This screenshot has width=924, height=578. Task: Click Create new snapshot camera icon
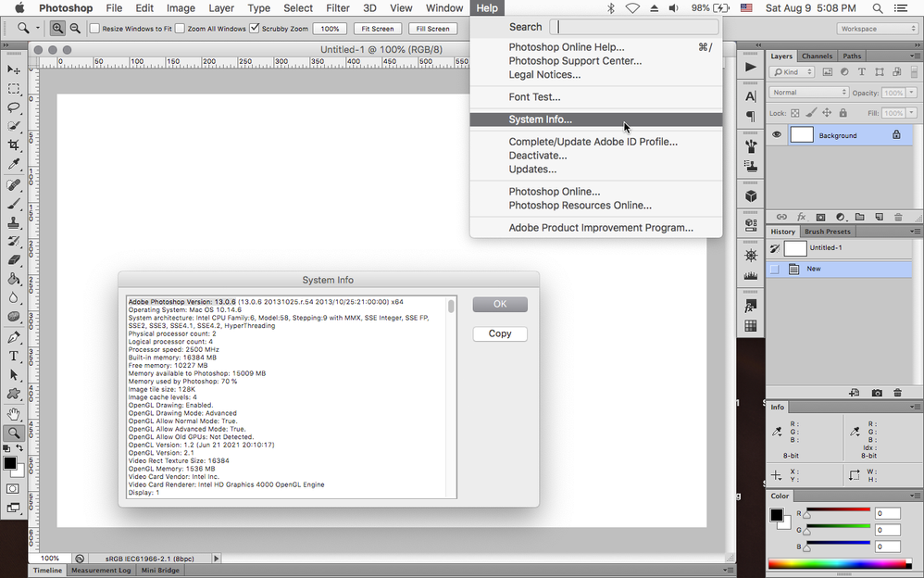pos(877,393)
